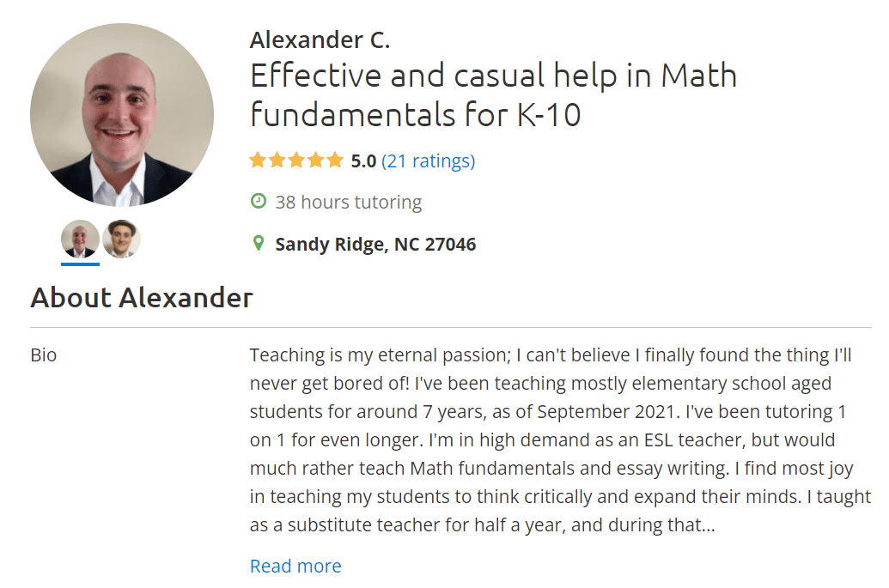Image resolution: width=889 pixels, height=588 pixels.
Task: Click the second gold rating star
Action: [x=277, y=161]
